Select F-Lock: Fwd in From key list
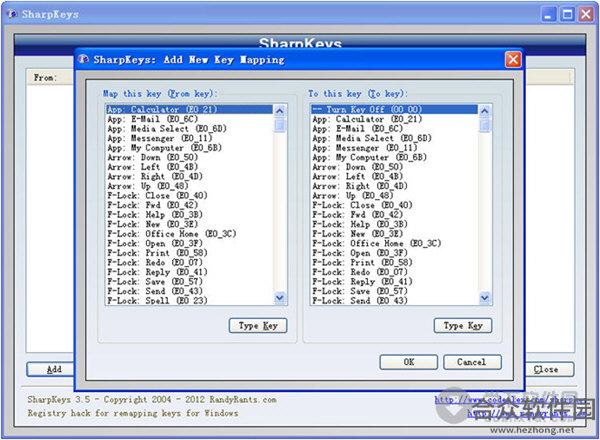The width and height of the screenshot is (600, 440). (189, 205)
